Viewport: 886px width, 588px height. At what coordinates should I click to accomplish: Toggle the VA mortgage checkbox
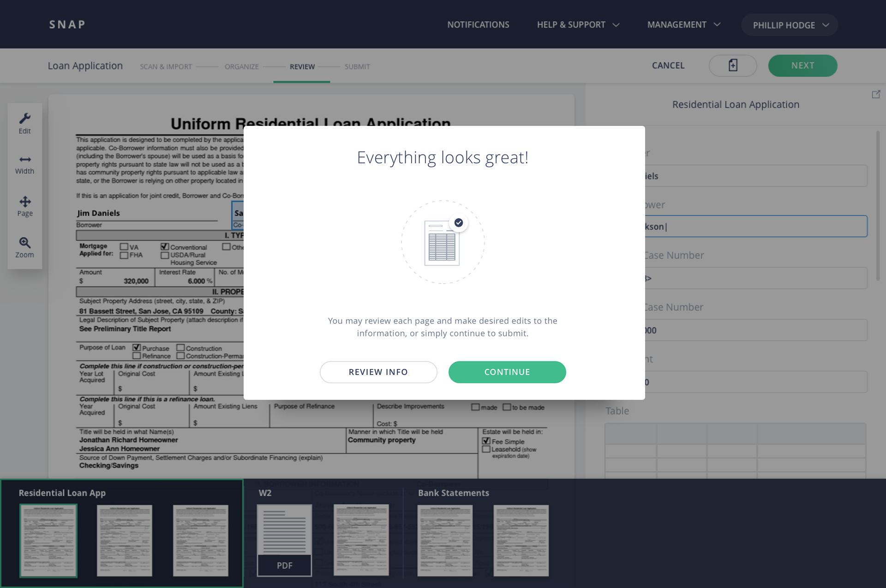click(124, 247)
